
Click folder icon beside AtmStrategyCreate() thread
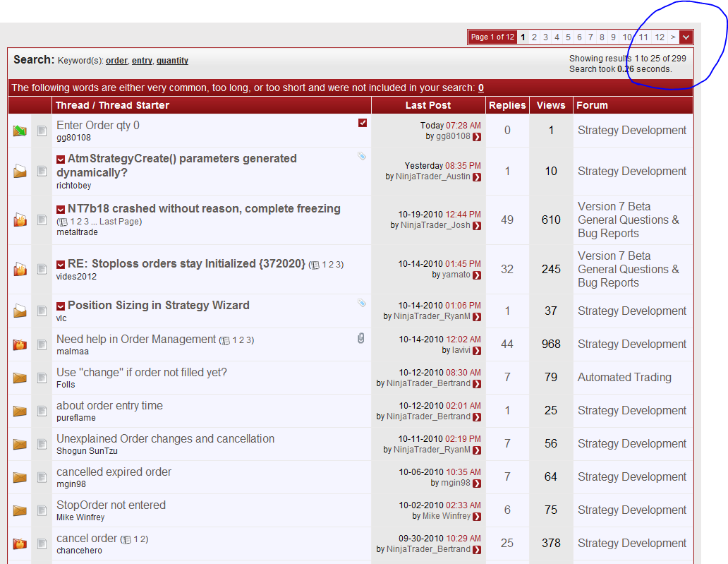pyautogui.click(x=20, y=171)
